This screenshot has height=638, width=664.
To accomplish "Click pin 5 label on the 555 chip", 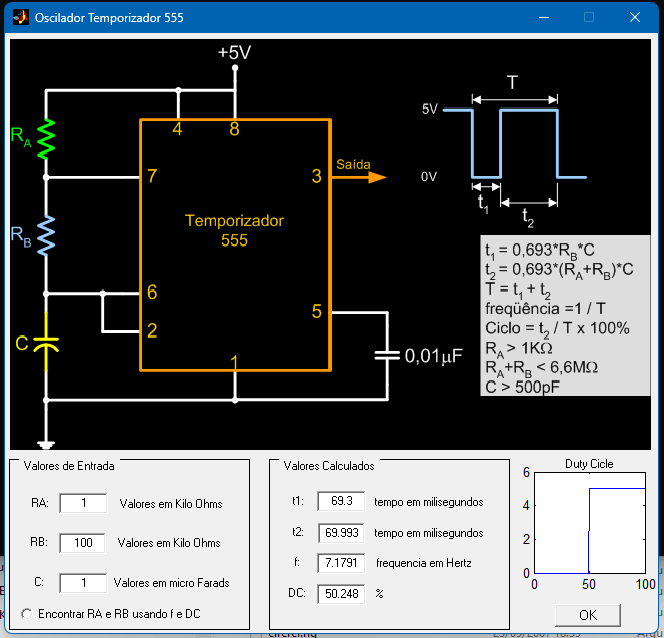I will tap(317, 312).
